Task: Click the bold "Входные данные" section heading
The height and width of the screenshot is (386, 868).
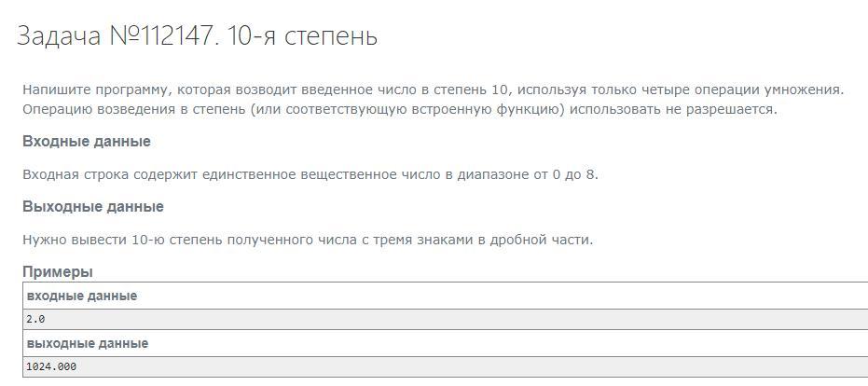Action: click(x=87, y=142)
